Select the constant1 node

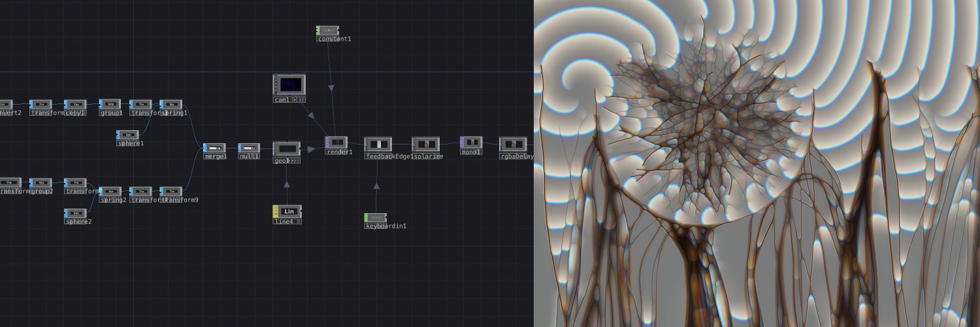[327, 30]
